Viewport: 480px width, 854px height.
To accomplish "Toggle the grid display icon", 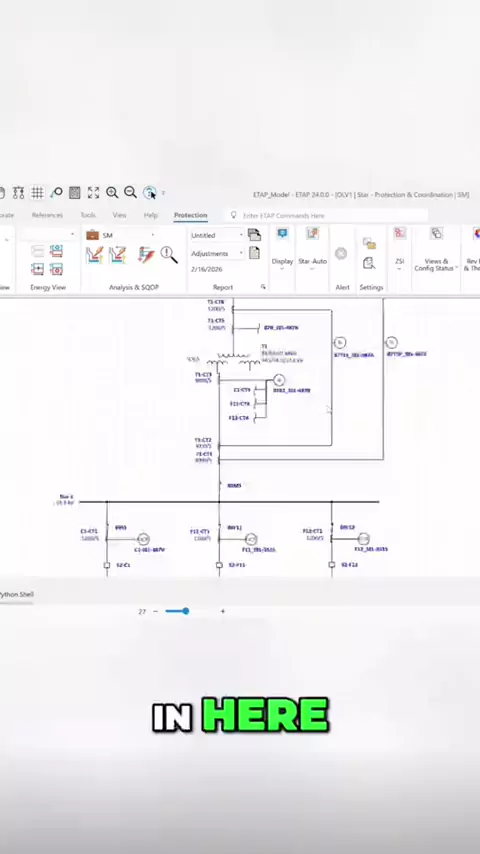I will click(x=37, y=192).
